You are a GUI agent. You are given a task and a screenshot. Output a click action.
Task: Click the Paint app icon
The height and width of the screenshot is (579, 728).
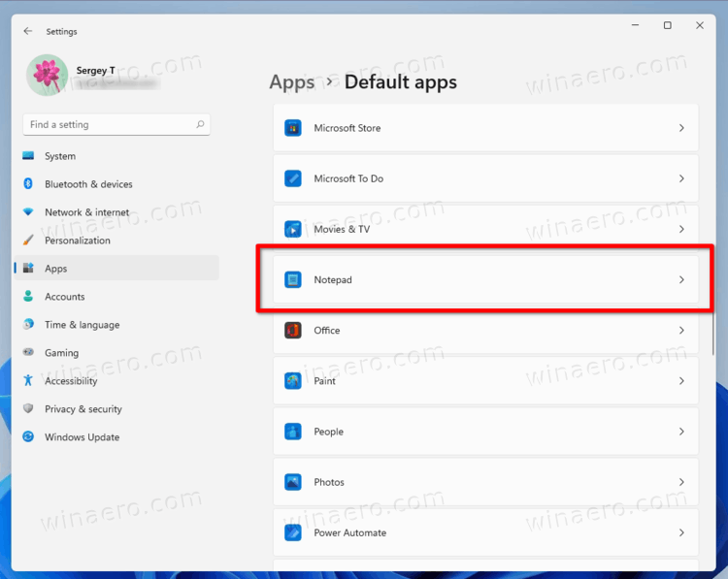click(293, 381)
